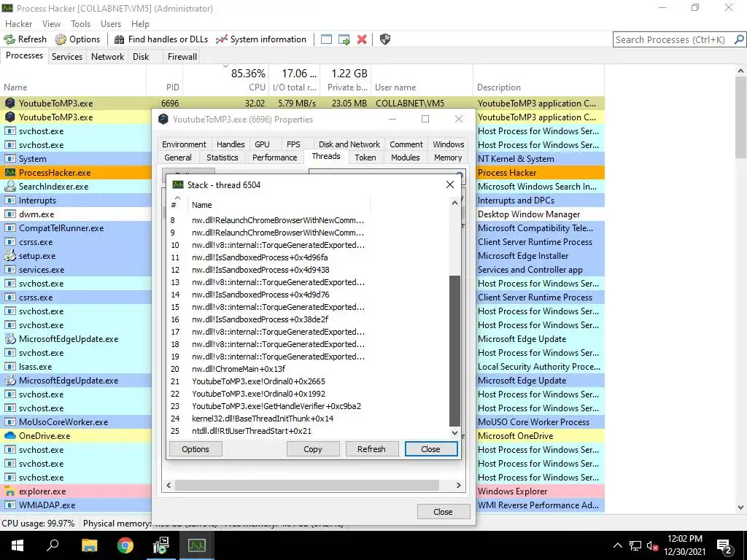
Task: Open taskbar search
Action: (x=53, y=545)
